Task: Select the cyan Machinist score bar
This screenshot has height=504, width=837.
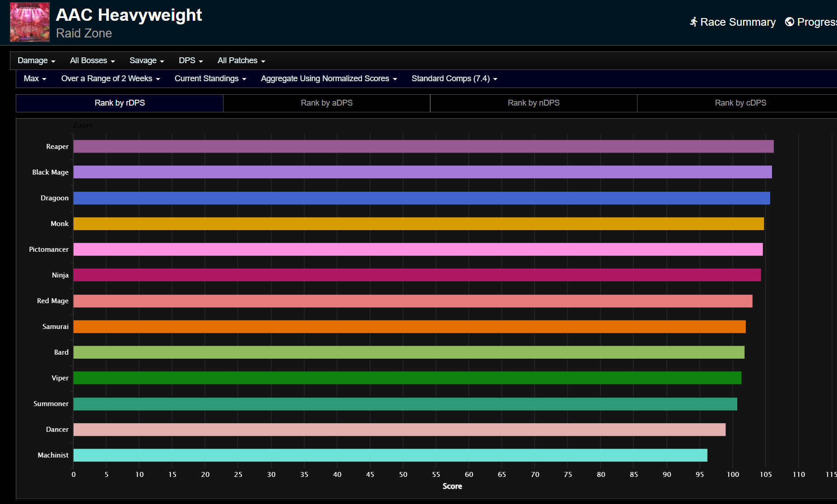Action: pos(391,455)
